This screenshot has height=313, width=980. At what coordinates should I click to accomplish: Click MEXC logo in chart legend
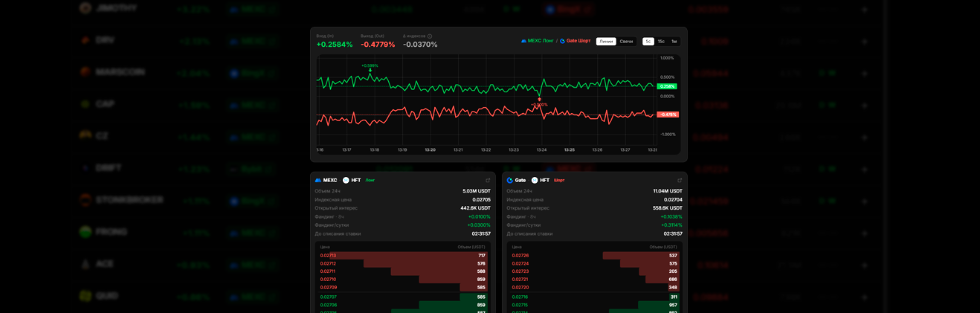(523, 41)
